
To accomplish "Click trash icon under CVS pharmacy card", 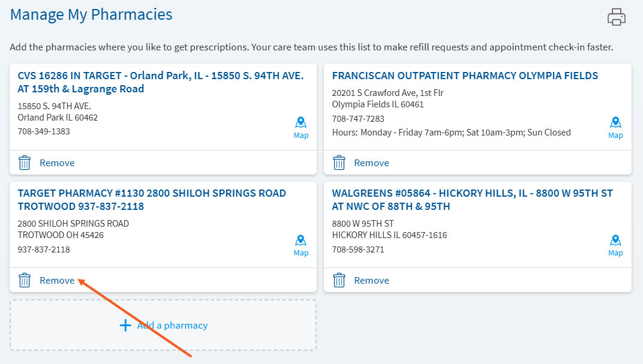I will click(x=25, y=163).
